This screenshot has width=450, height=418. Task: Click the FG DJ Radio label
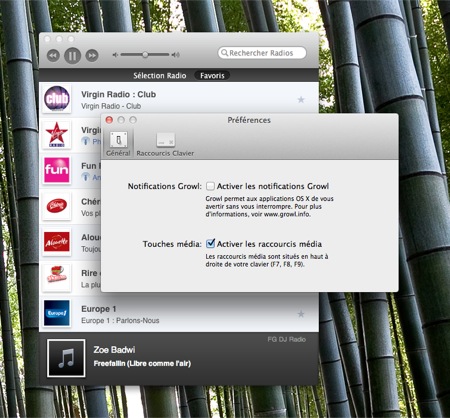point(287,339)
